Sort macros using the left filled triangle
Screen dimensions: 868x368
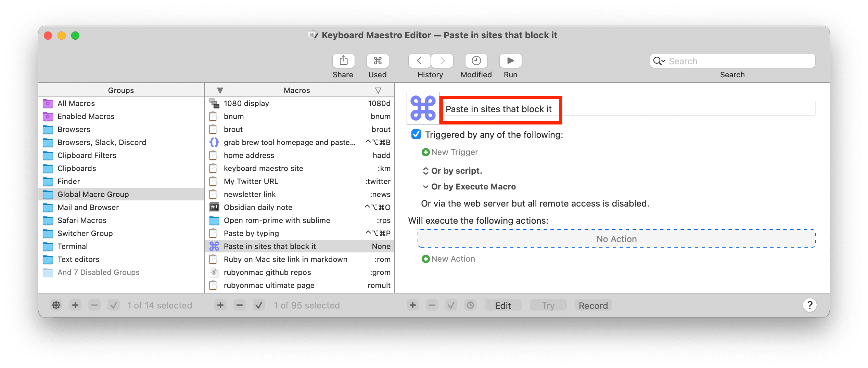pyautogui.click(x=220, y=91)
